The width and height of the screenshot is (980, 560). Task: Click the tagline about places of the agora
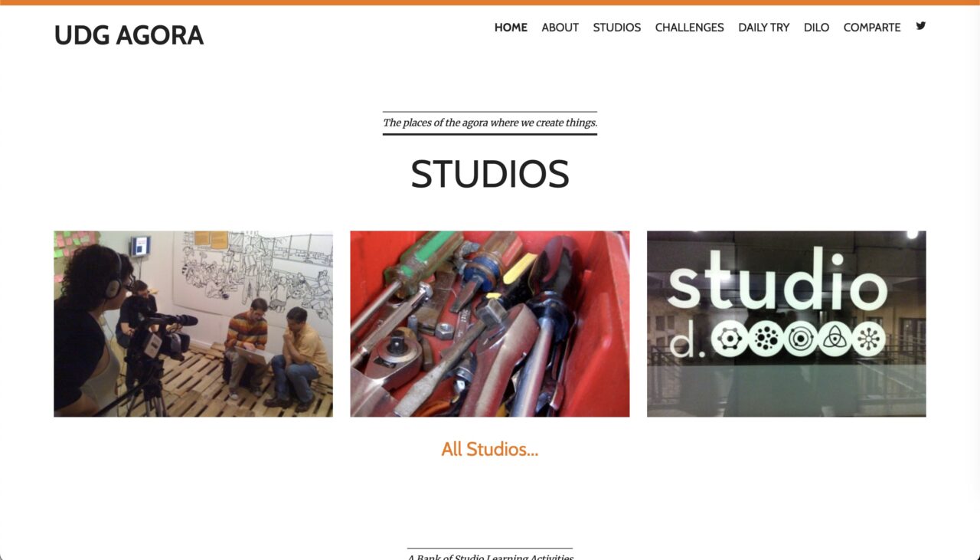coord(490,123)
